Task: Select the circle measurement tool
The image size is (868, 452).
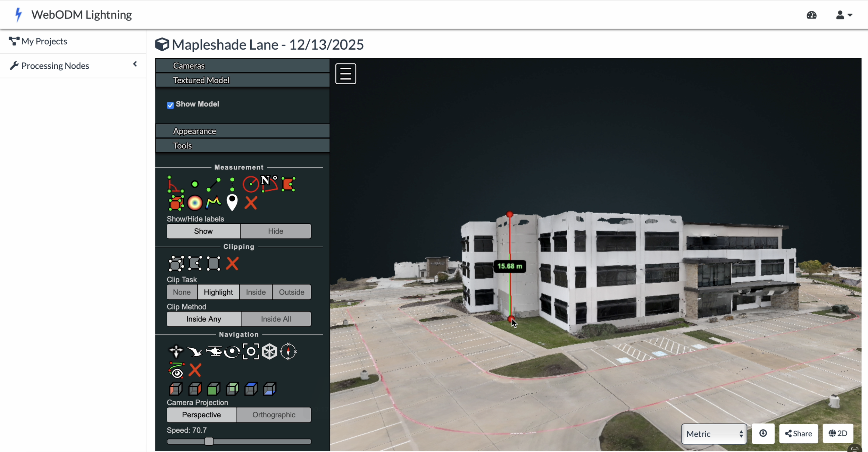Action: point(251,184)
